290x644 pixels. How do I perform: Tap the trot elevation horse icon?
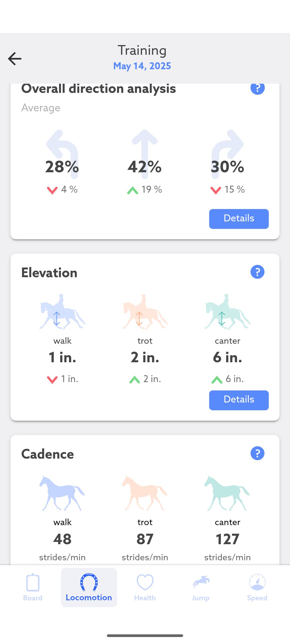[145, 312]
